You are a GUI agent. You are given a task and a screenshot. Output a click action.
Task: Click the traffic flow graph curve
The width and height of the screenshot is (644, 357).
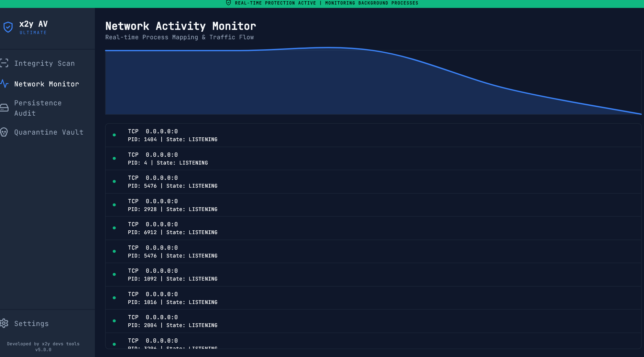coord(327,48)
